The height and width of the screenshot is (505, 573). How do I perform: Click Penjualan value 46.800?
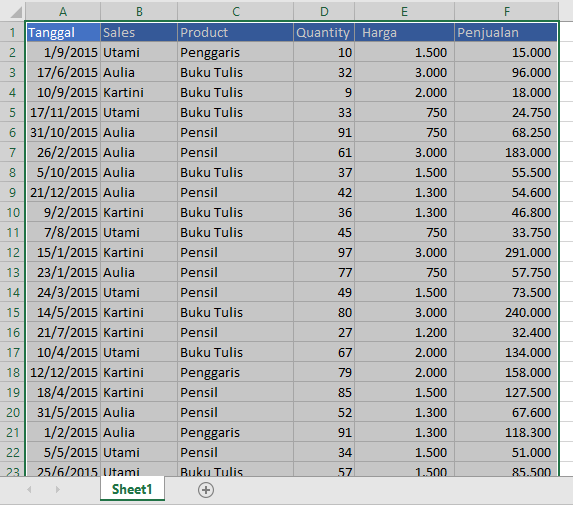tap(506, 212)
